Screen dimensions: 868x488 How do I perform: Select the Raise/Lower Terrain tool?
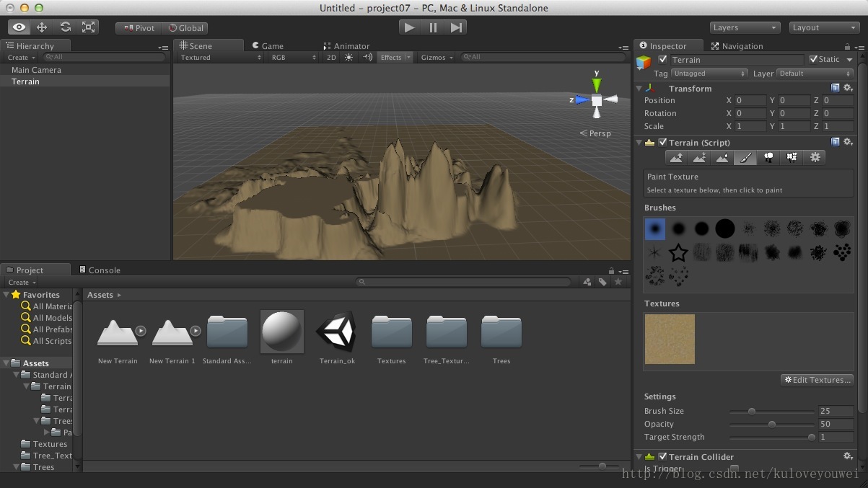[x=676, y=157]
